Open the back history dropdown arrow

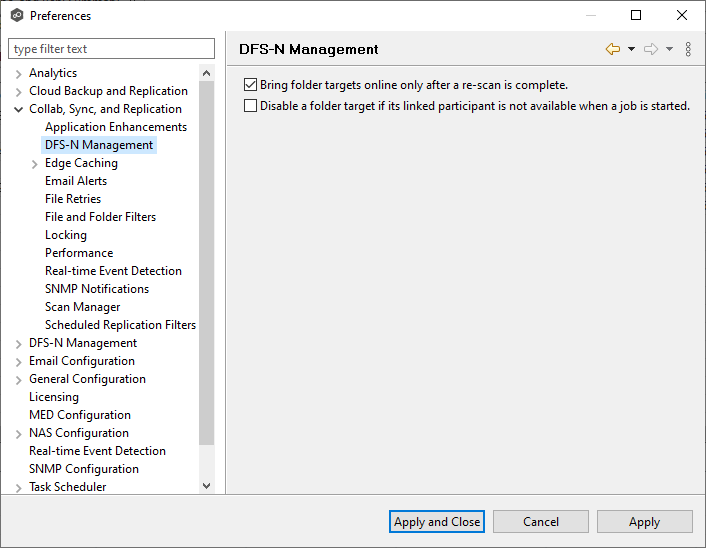631,49
